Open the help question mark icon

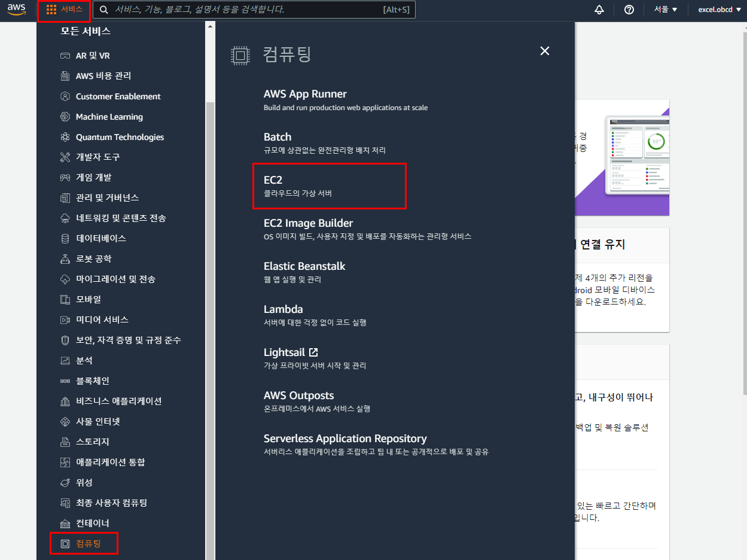tap(629, 10)
